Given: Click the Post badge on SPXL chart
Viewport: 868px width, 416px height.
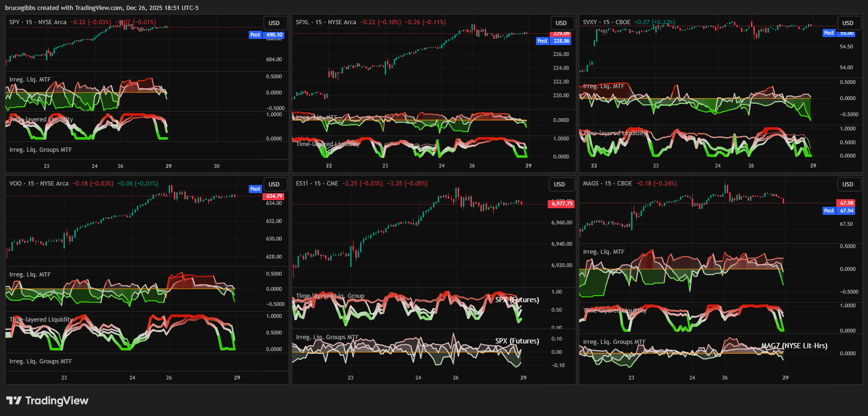Looking at the screenshot, I should 542,41.
